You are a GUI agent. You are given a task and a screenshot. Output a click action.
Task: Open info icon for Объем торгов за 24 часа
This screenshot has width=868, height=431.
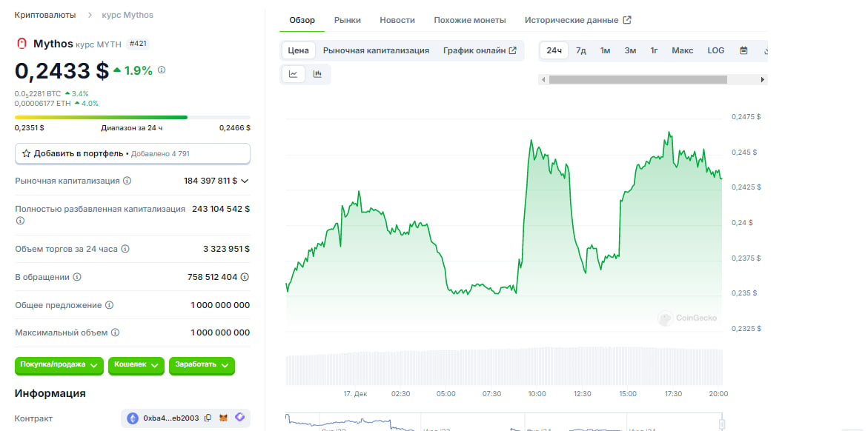(x=125, y=249)
